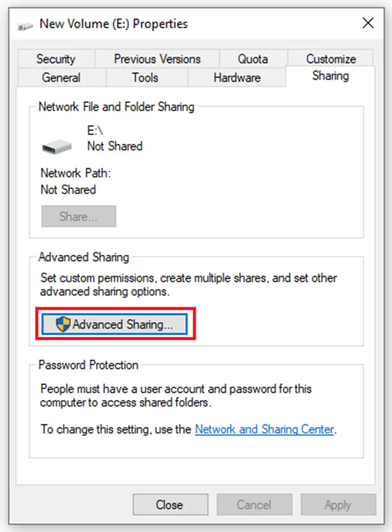Click the shield icon on Advanced Sharing button
Screen dimensions: 392x532
point(63,324)
